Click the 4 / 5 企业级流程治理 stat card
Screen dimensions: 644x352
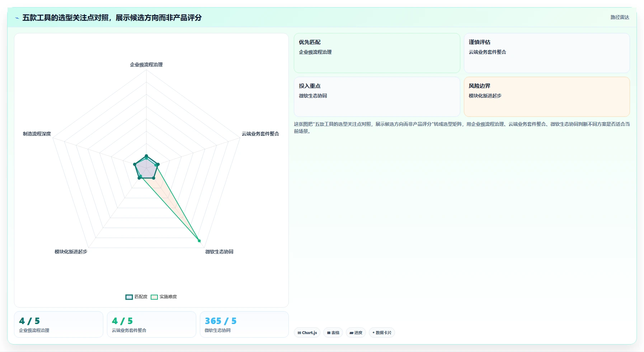(x=58, y=324)
